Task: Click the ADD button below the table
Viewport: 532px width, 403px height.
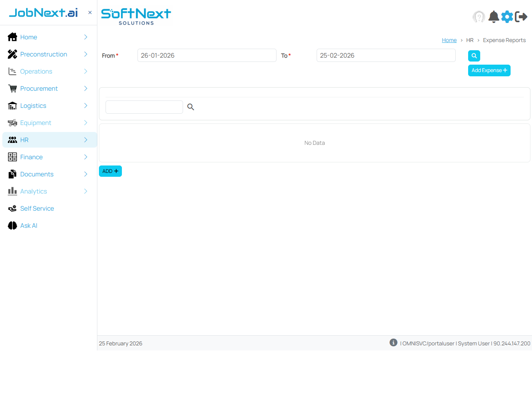Action: (110, 171)
